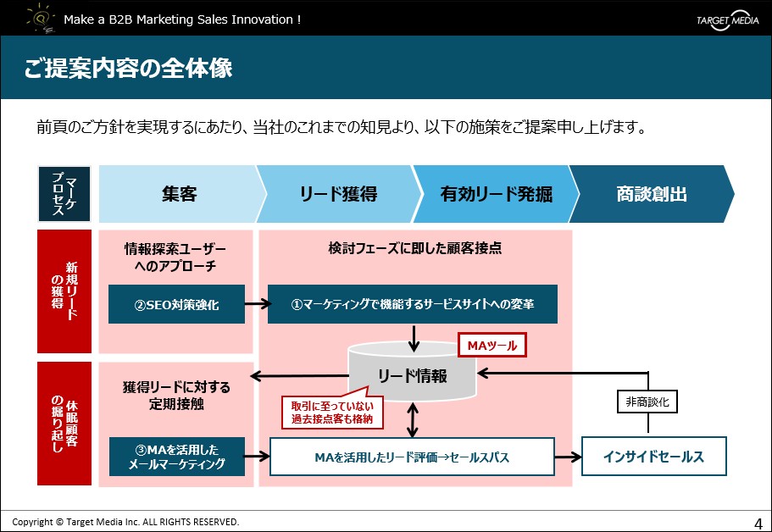Click arrow from メールマーケティング to リード評価 box
Screen dimensions: 772x532
point(257,457)
